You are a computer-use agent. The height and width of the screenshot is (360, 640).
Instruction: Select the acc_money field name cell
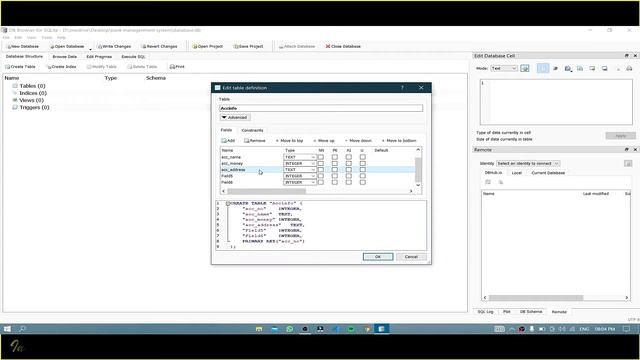click(x=251, y=163)
